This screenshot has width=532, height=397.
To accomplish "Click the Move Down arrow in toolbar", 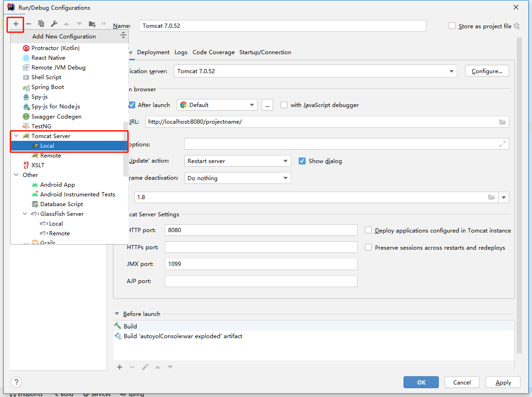I will [x=79, y=24].
